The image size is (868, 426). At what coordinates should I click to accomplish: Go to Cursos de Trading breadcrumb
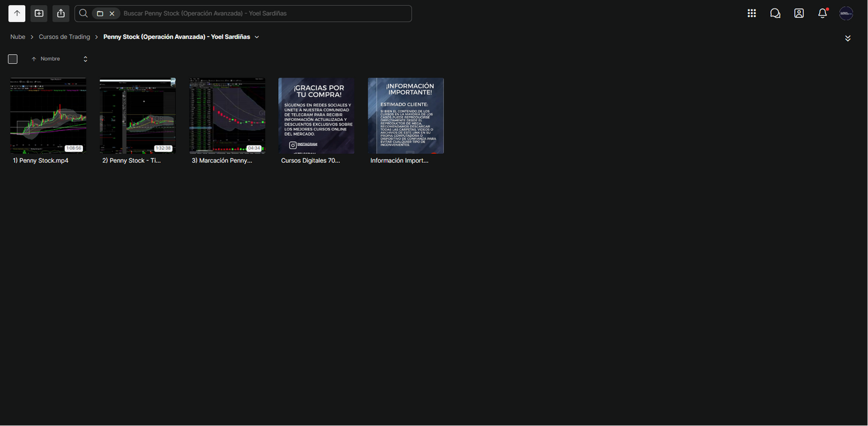click(64, 37)
